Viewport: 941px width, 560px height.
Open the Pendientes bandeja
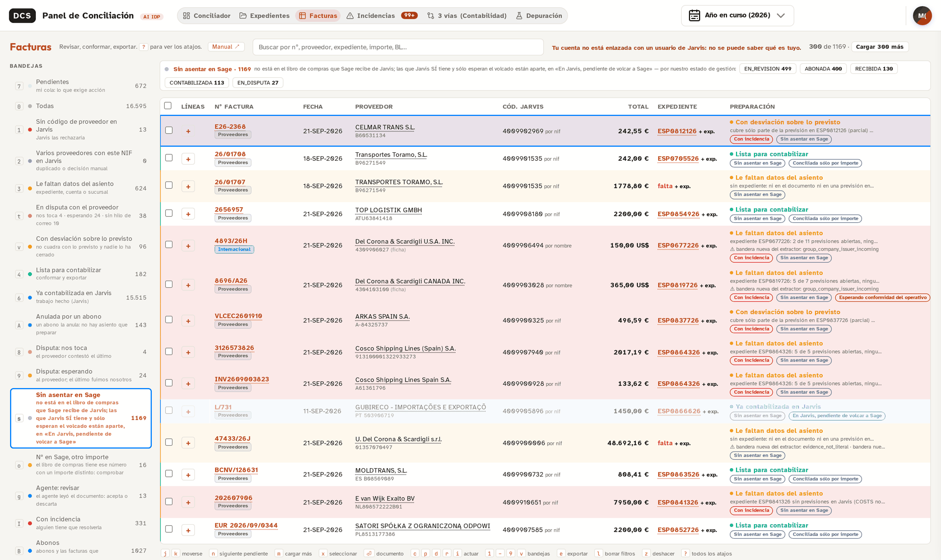(81, 86)
